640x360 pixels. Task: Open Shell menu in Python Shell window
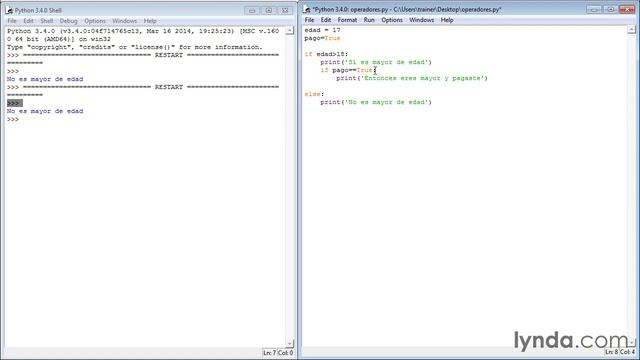47,21
